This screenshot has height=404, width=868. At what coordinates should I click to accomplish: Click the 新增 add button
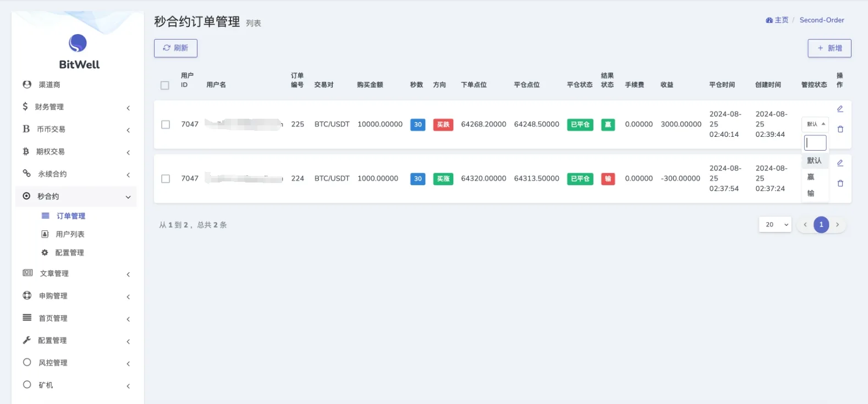click(829, 48)
